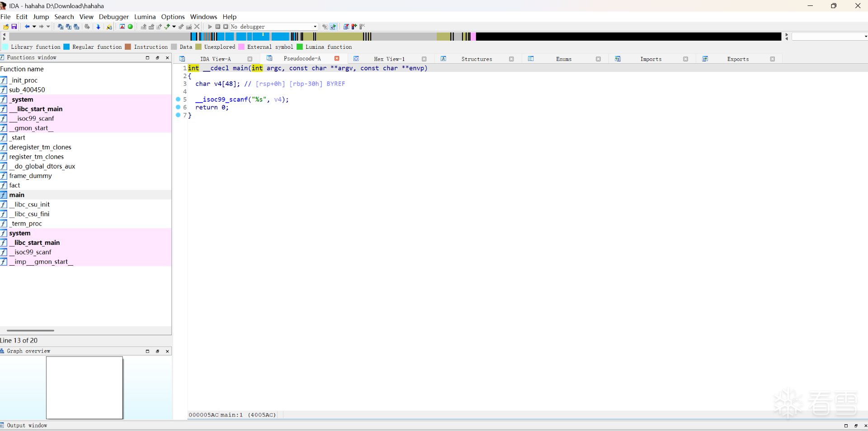Close the Output window panel

point(865,426)
